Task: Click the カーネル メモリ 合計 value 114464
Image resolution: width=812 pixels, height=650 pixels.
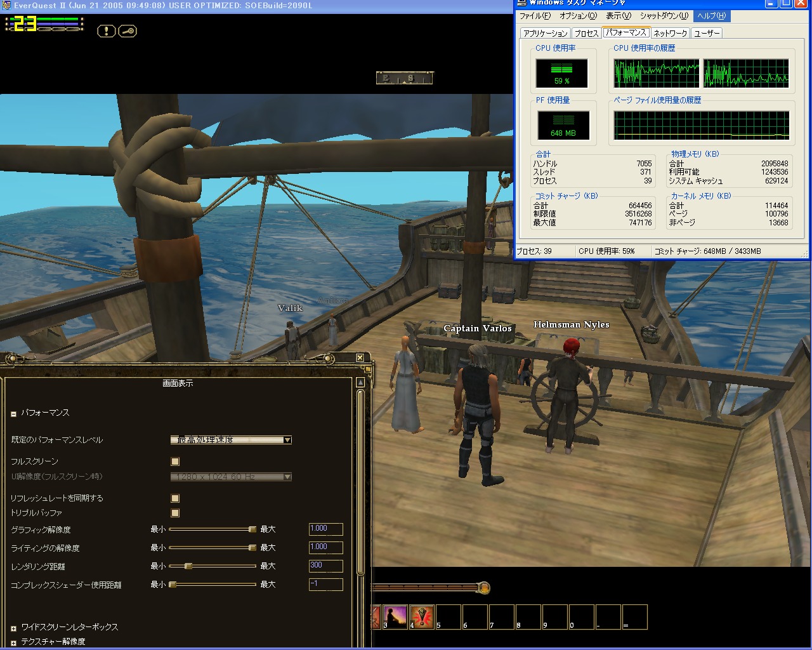Action: click(776, 206)
